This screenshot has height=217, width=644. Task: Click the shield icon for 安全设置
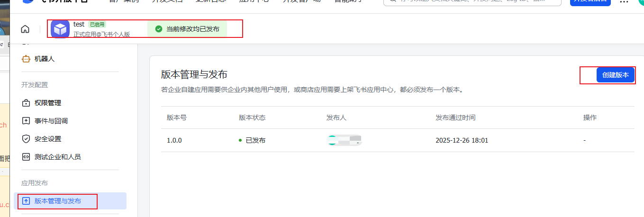pos(26,139)
